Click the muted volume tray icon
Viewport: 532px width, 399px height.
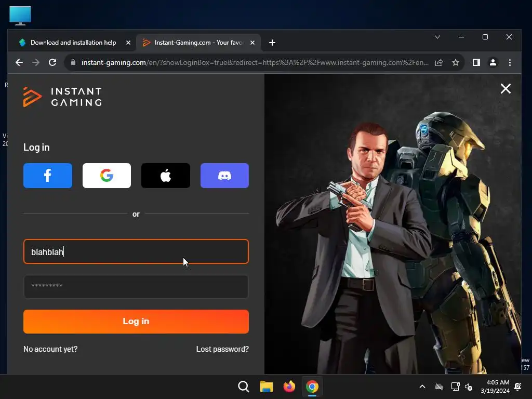pyautogui.click(x=469, y=387)
